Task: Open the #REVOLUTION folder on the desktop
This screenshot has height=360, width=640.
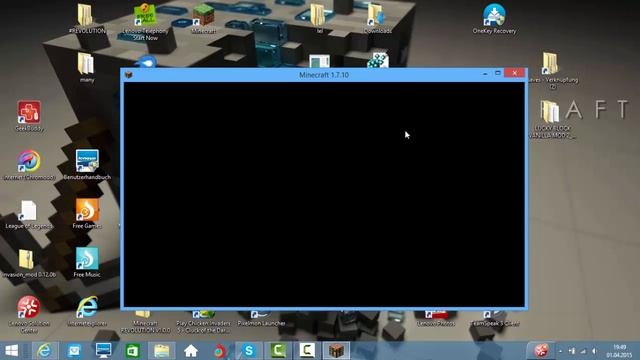Action: pos(86,18)
